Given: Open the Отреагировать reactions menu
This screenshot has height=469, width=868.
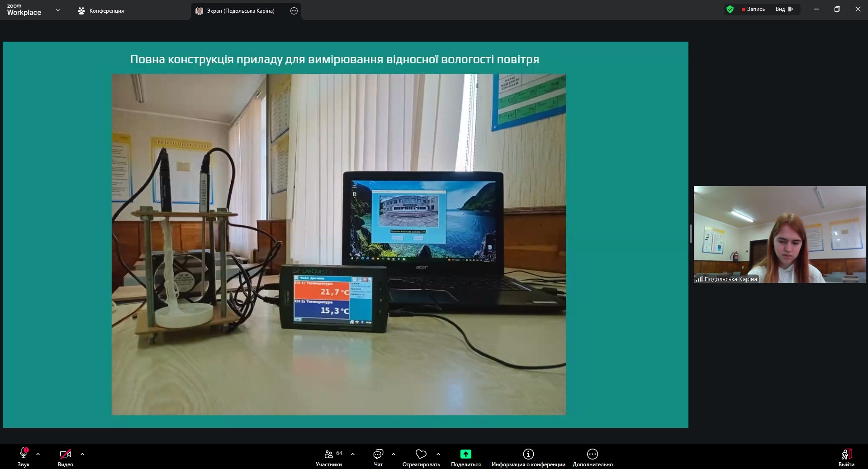Looking at the screenshot, I should coord(421,457).
